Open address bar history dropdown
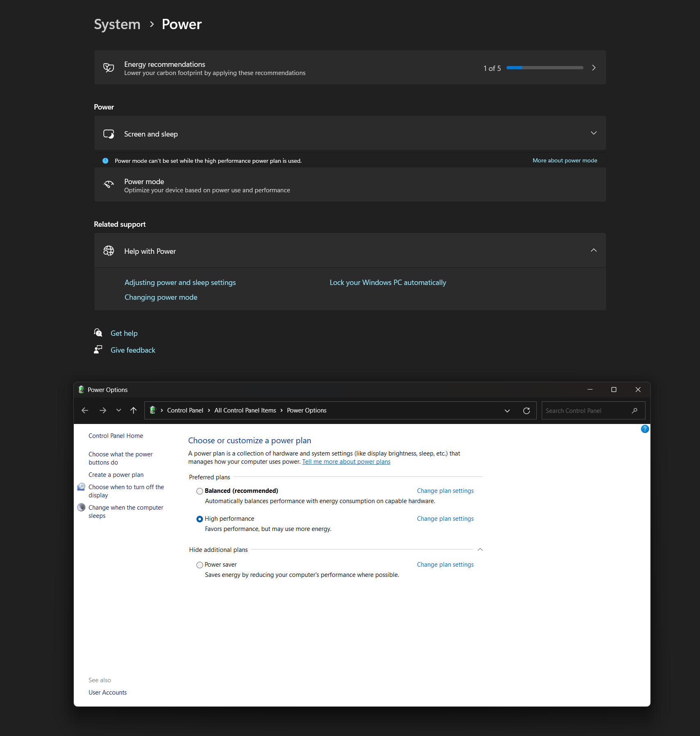The width and height of the screenshot is (700, 736). (507, 411)
